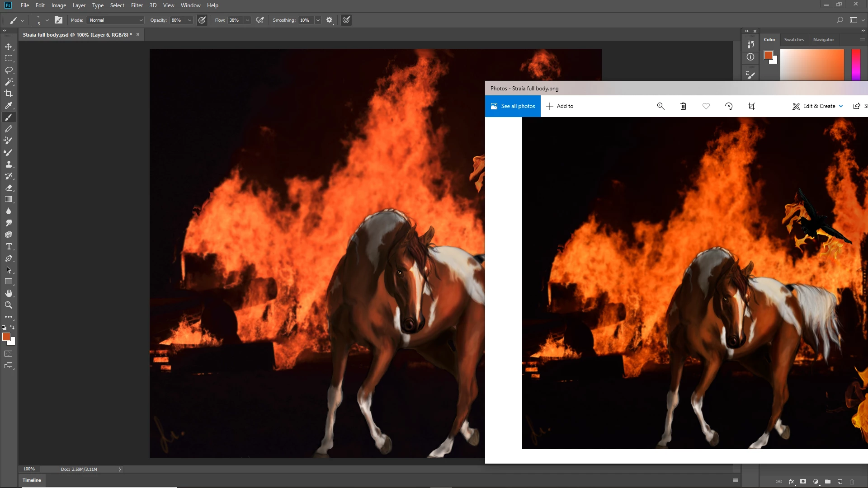Select the Lasso tool
Viewport: 868px width, 488px height.
[9, 70]
